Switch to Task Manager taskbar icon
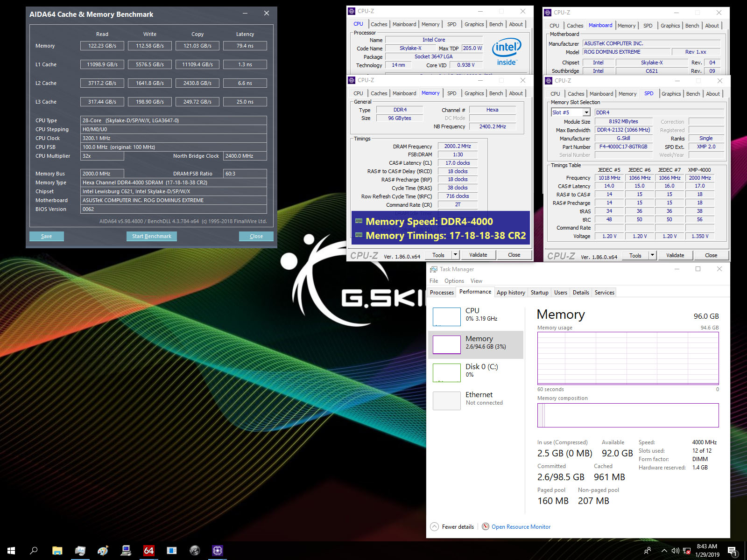Image resolution: width=747 pixels, height=560 pixels. [x=80, y=551]
